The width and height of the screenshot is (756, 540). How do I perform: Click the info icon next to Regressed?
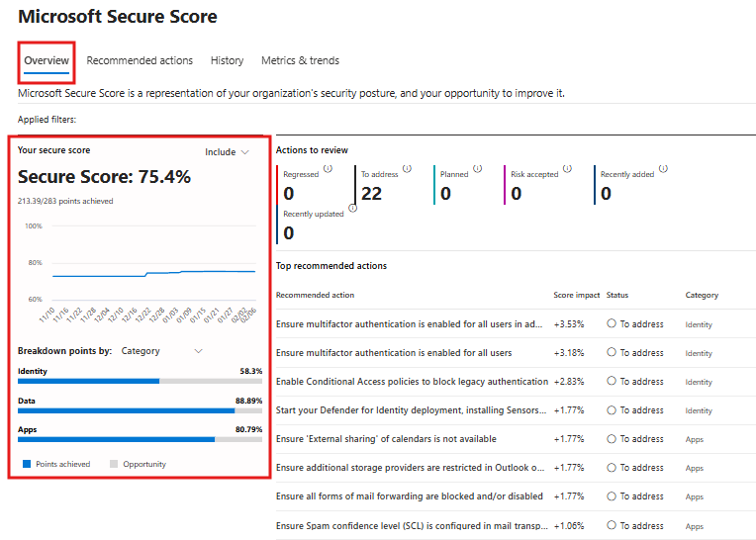pos(328,168)
